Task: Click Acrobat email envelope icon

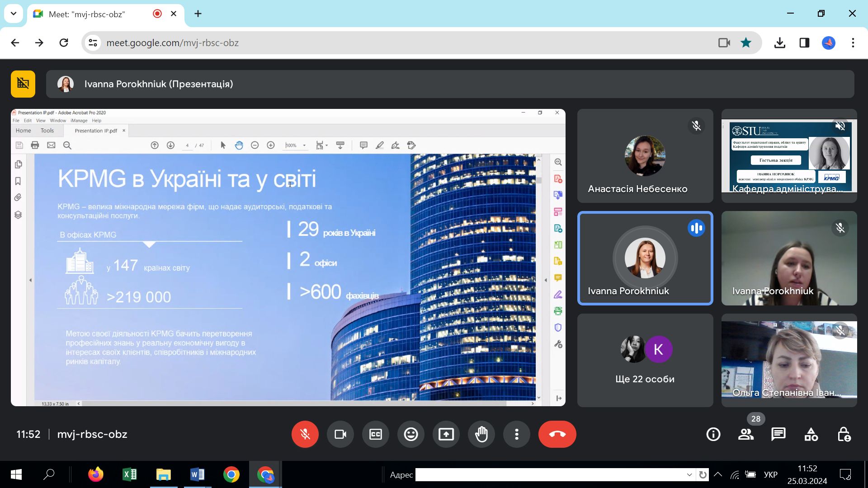Action: [x=51, y=145]
